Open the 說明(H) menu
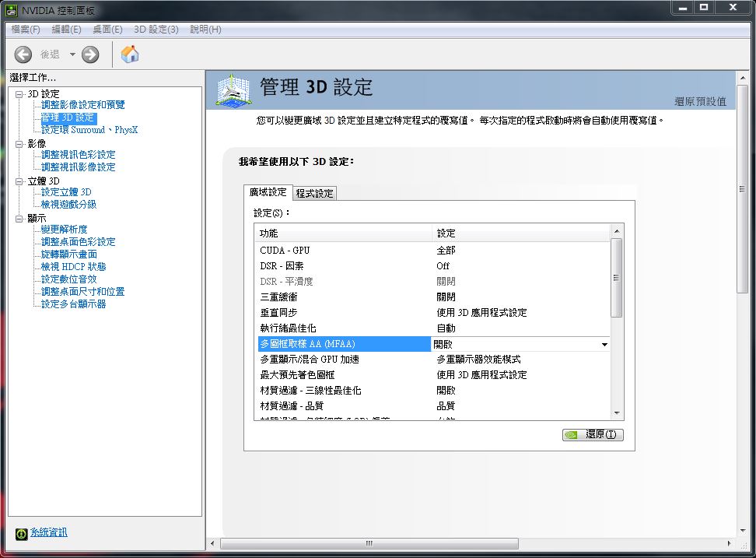 (206, 30)
